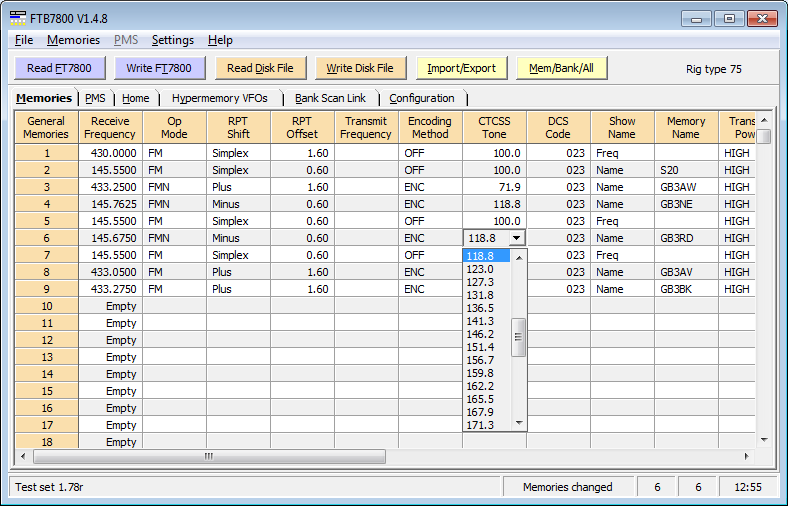This screenshot has height=506, width=788.
Task: Collapse the CTCSS Tone dropdown arrow in row 6
Action: click(x=516, y=238)
